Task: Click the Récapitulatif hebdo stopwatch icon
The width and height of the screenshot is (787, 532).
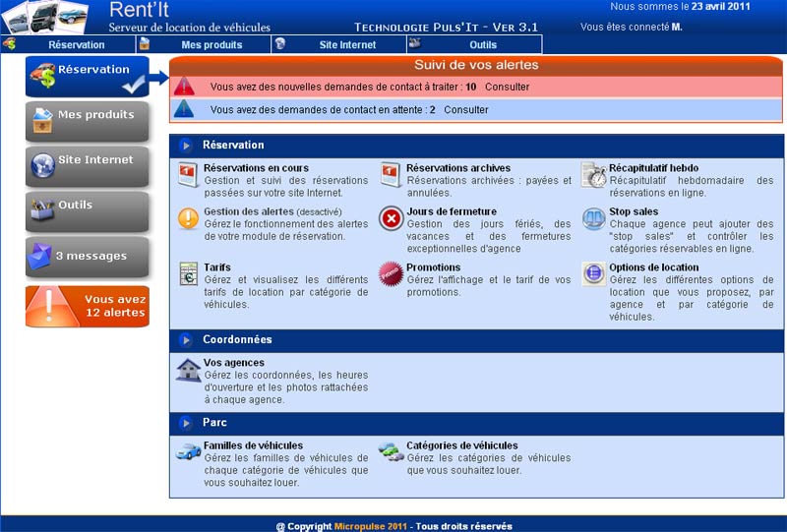Action: click(x=594, y=175)
